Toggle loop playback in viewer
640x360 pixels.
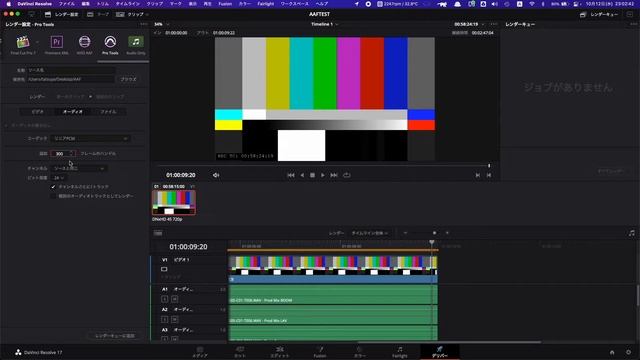click(x=347, y=175)
